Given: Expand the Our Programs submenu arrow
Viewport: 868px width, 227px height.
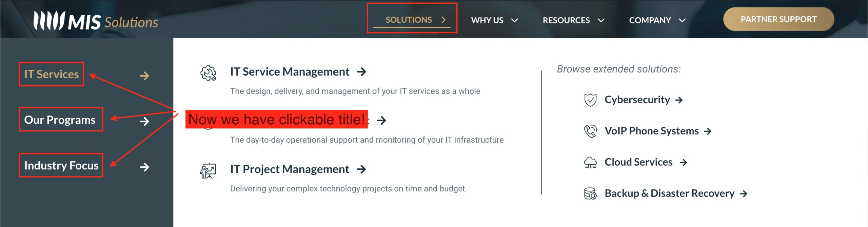Looking at the screenshot, I should click(144, 121).
